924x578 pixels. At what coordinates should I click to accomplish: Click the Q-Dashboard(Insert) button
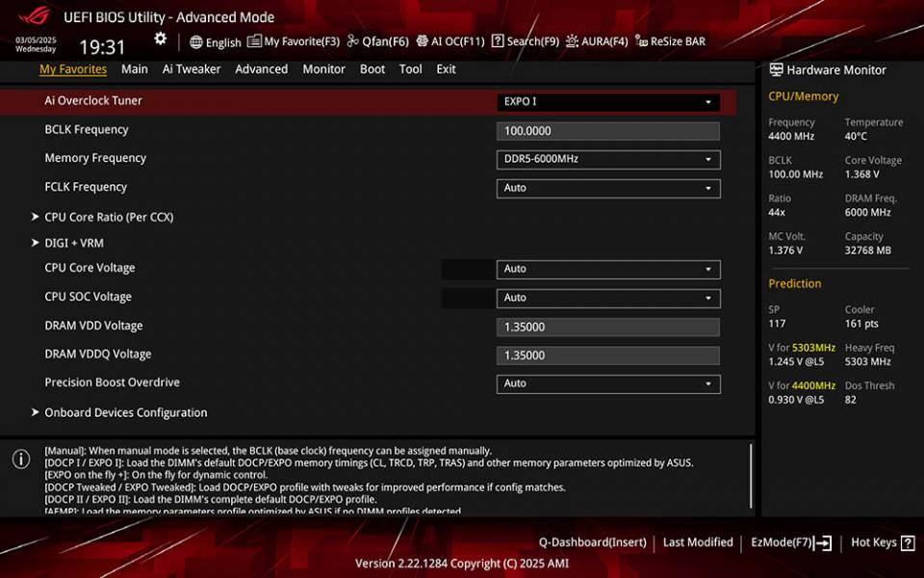[x=592, y=542]
